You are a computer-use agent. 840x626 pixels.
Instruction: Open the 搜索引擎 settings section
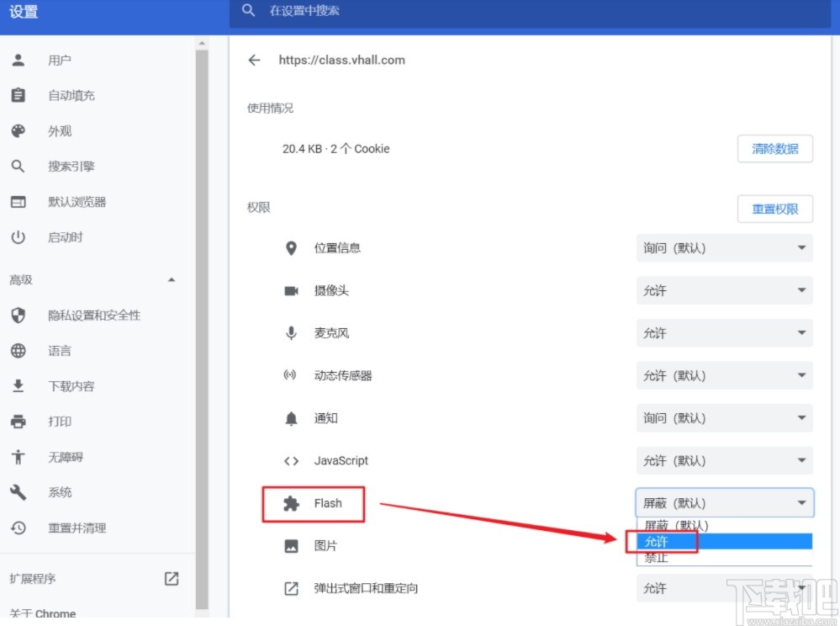(x=71, y=166)
